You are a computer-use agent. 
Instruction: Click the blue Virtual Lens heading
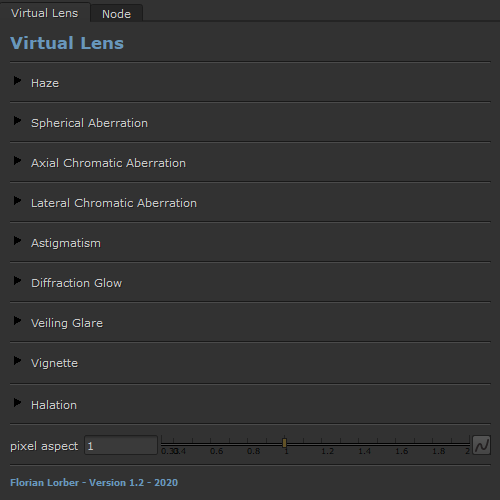67,43
